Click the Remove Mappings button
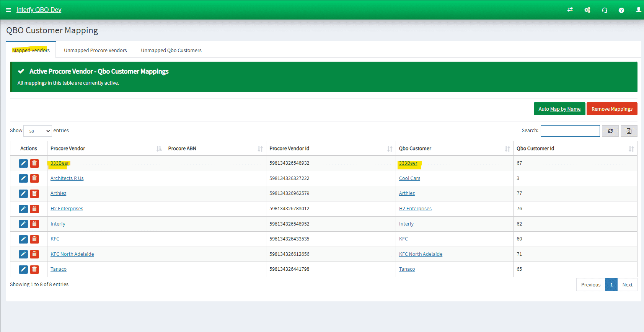The height and width of the screenshot is (332, 644). click(x=611, y=109)
